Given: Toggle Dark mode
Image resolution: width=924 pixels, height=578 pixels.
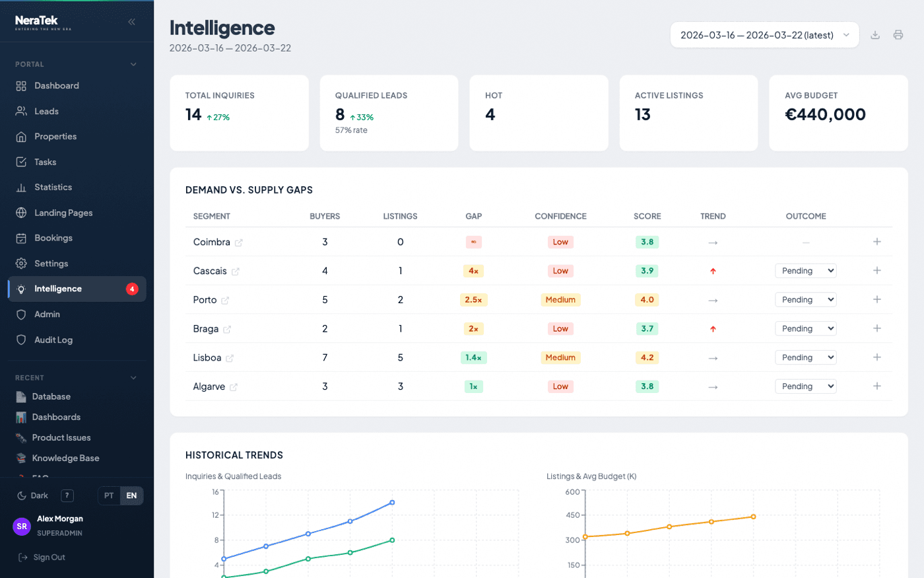Looking at the screenshot, I should click(32, 495).
